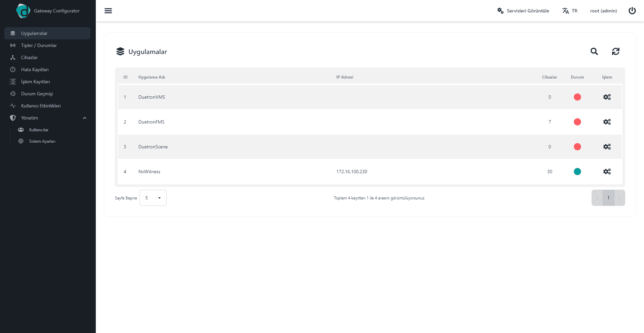Open settings gears for DuetronFMS row
The image size is (644, 333).
point(607,122)
